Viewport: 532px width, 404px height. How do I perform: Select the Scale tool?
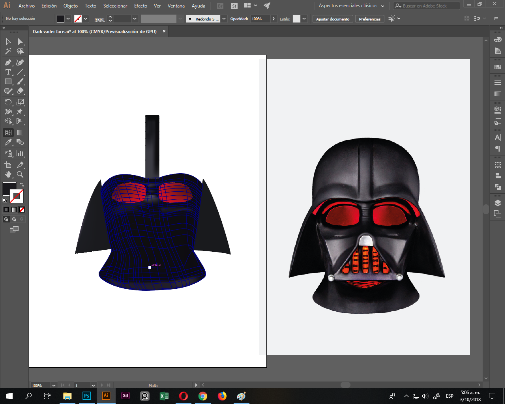click(x=20, y=102)
